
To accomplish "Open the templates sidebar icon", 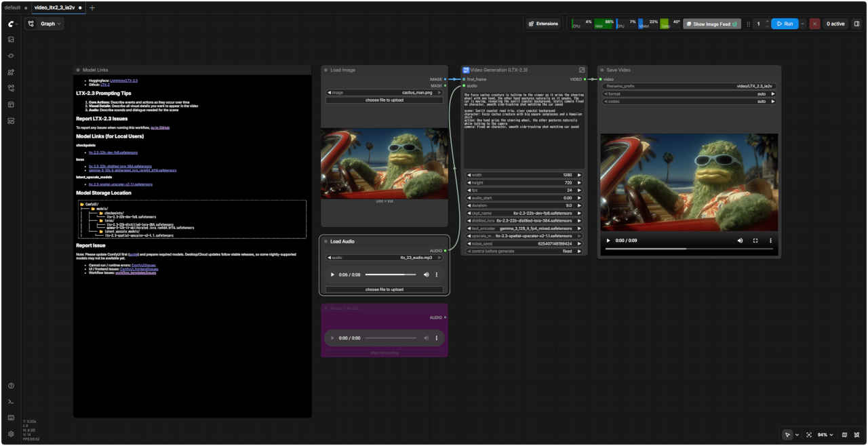I will (x=11, y=121).
